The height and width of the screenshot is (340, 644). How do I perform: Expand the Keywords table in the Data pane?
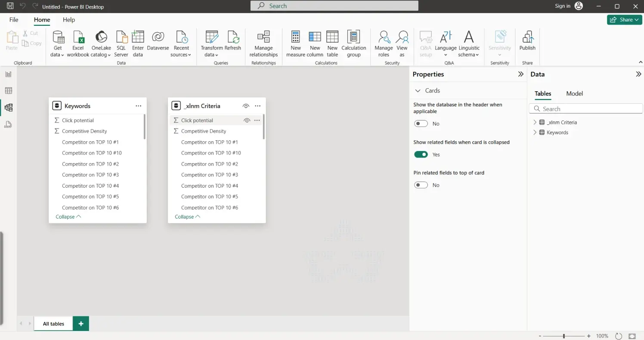[535, 132]
